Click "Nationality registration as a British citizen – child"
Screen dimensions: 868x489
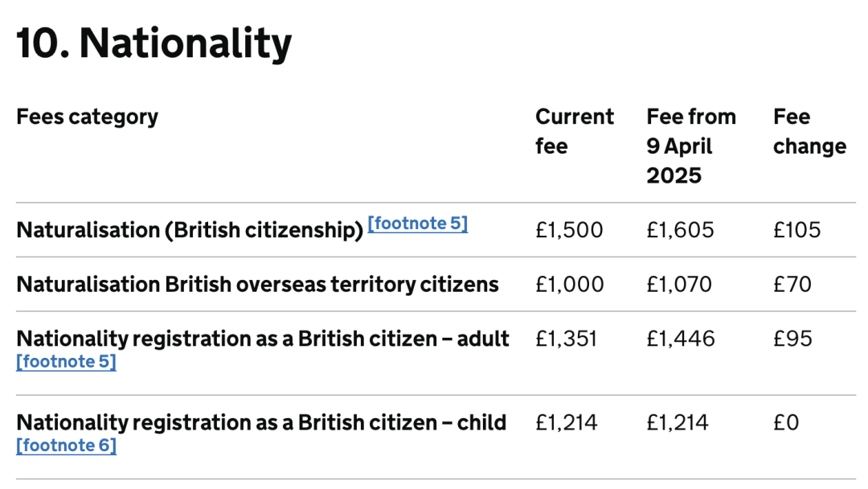click(261, 422)
